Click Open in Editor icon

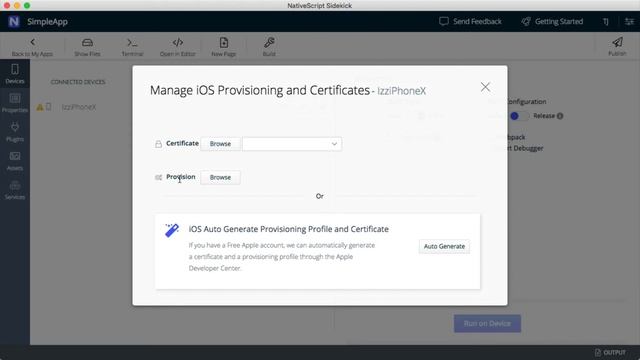click(178, 42)
